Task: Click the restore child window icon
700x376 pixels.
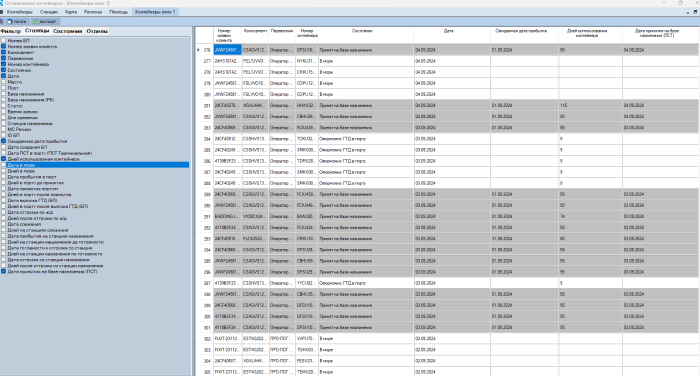Action: 695,12
